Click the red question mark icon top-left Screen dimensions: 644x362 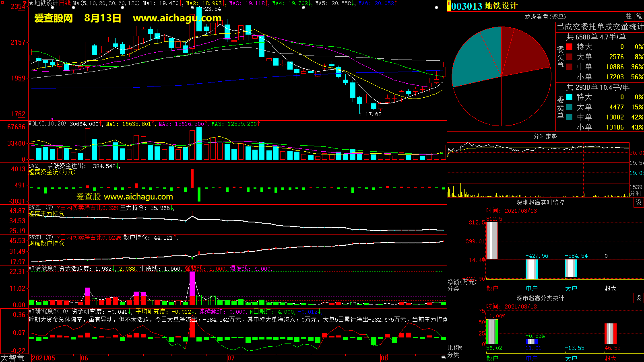pos(25,3)
